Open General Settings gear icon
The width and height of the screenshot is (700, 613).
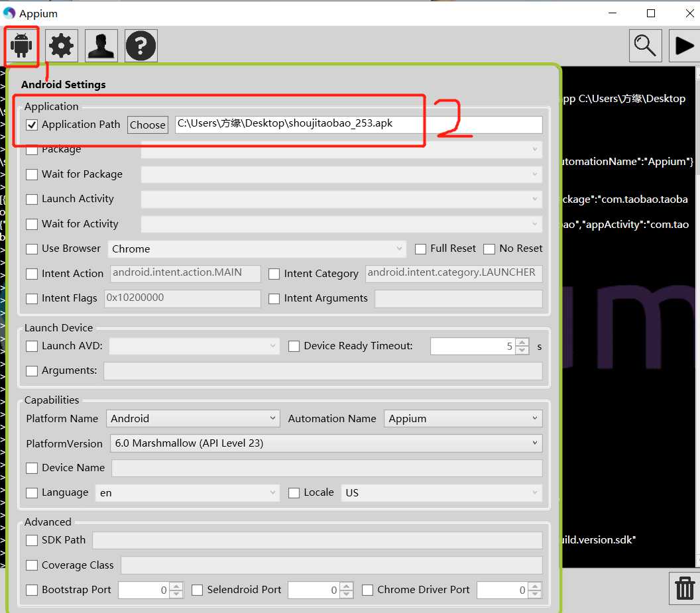tap(61, 46)
